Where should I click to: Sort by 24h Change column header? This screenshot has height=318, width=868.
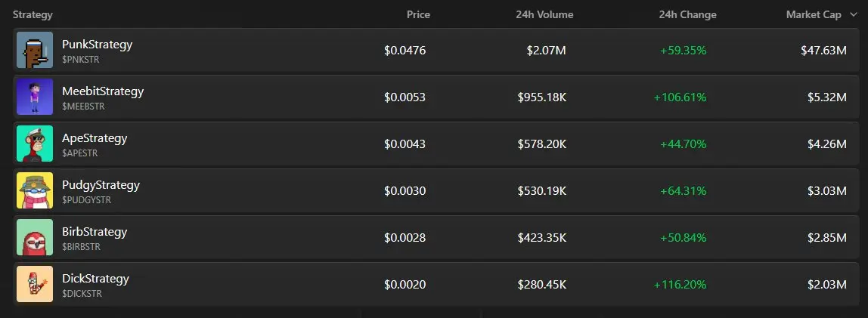tap(687, 15)
